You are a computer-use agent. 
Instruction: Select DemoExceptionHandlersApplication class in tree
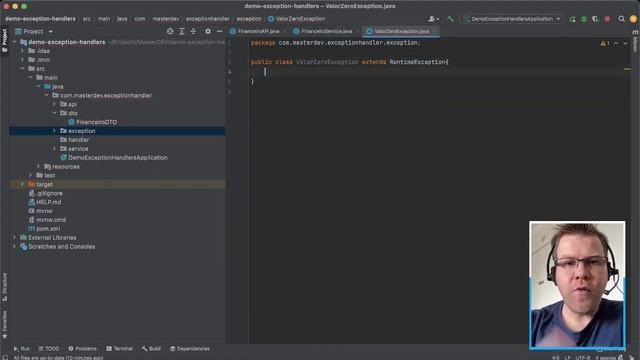118,158
